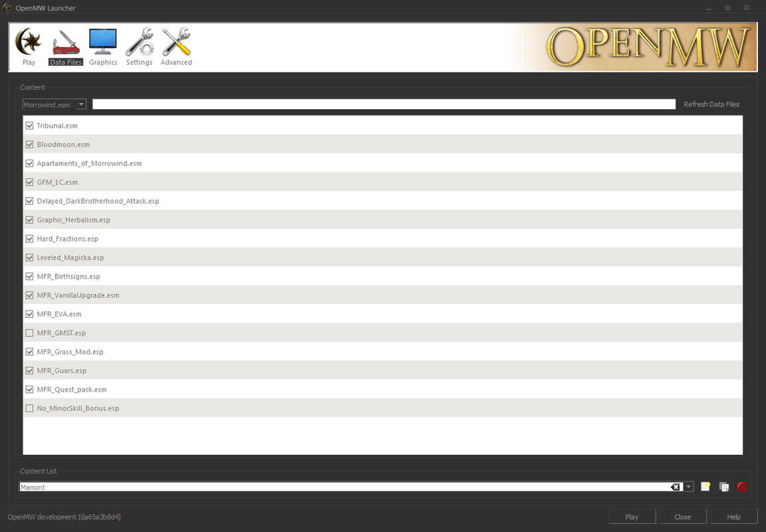Uncheck MFR_Quest_pack.esm

pos(29,389)
